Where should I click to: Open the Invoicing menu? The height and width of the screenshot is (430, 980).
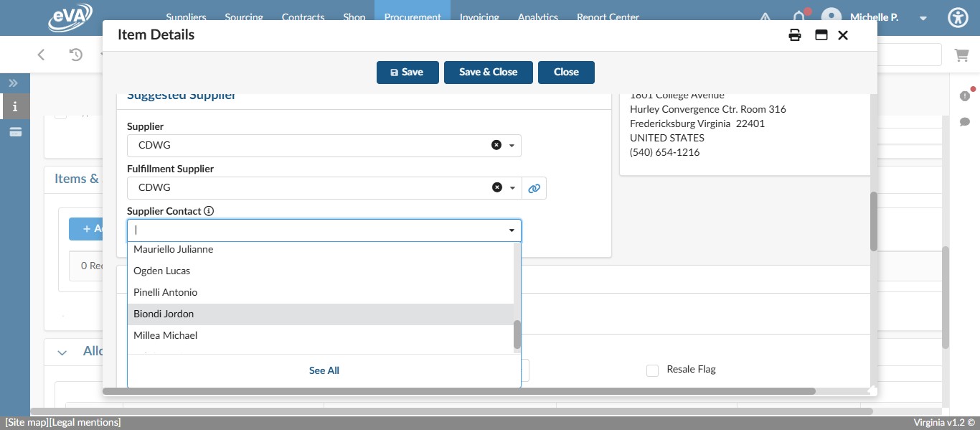click(479, 17)
